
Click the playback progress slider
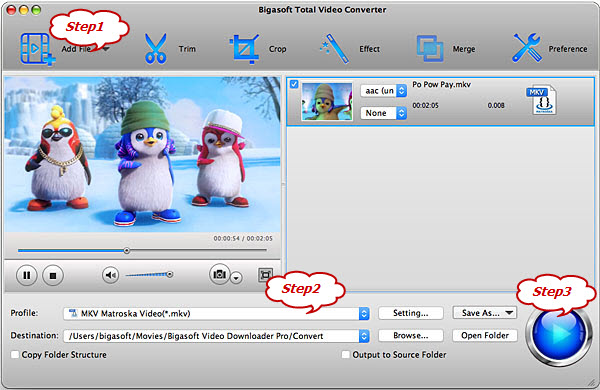pyautogui.click(x=142, y=250)
